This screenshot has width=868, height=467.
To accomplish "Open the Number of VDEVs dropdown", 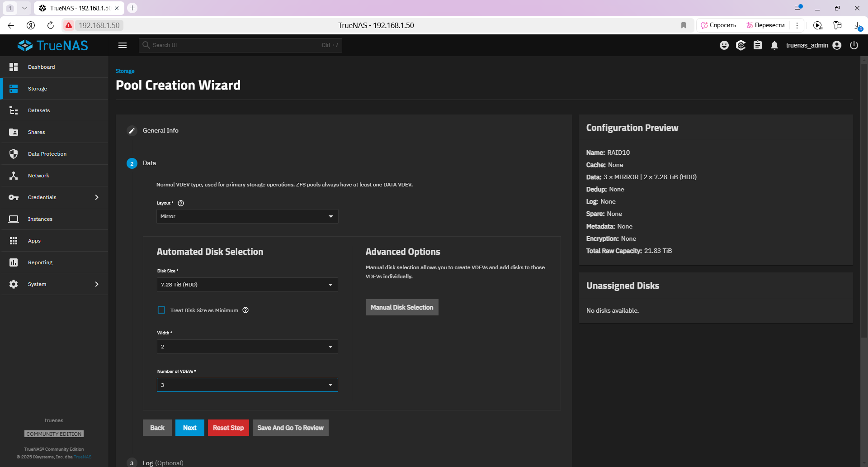I will 247,385.
